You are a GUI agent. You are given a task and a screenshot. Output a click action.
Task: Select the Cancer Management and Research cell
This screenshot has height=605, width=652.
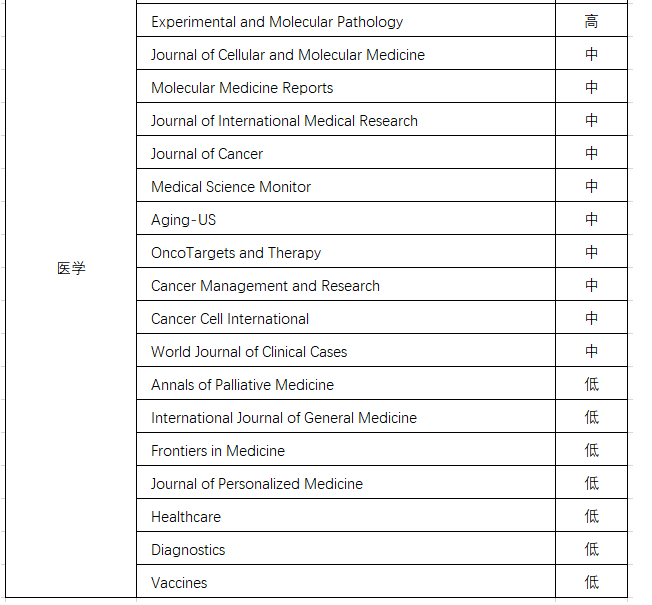tap(346, 284)
